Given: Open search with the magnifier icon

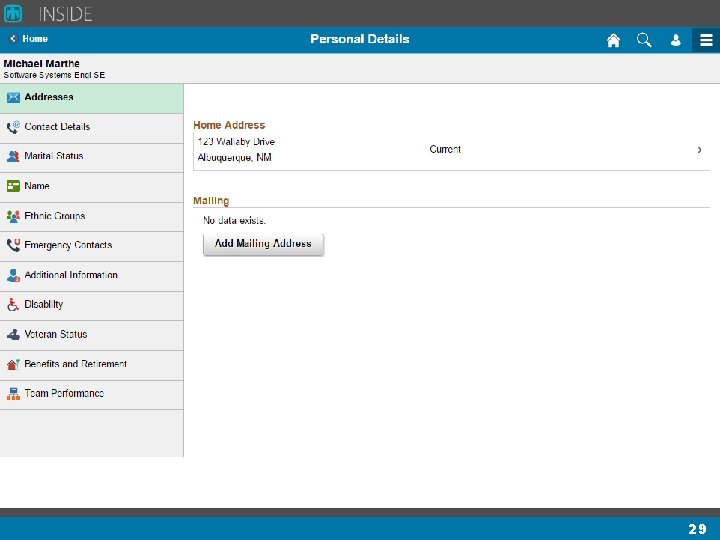Looking at the screenshot, I should (x=644, y=40).
